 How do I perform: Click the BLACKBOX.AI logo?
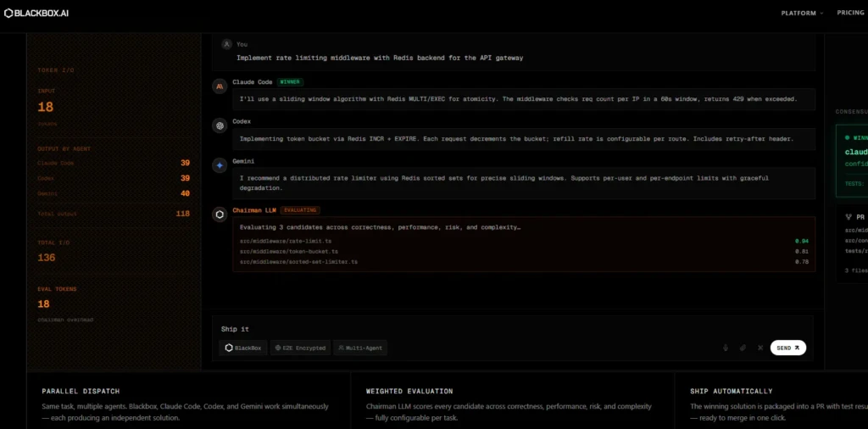36,13
